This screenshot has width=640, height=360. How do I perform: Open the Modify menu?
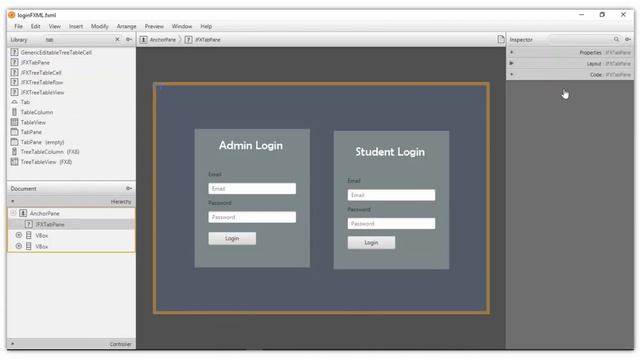pyautogui.click(x=100, y=26)
